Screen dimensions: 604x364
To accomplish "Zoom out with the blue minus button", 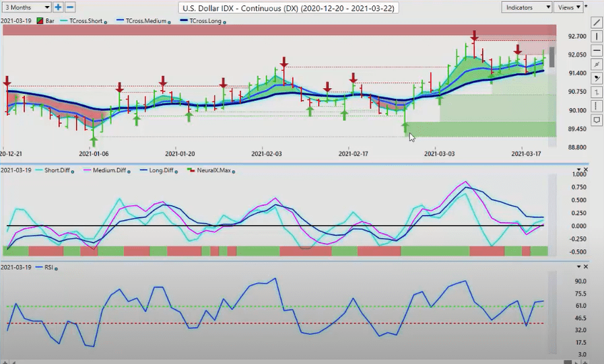I will click(70, 7).
